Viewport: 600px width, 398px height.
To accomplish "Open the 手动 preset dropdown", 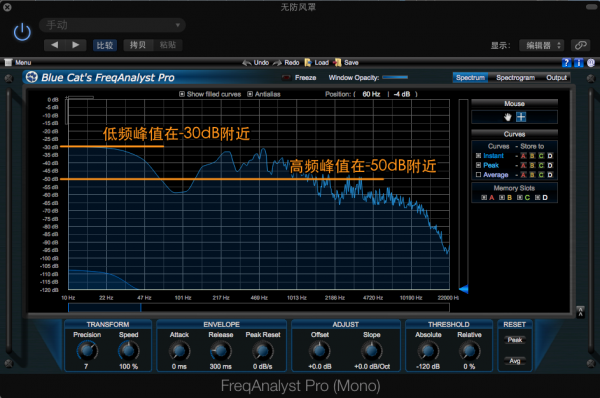I will (x=112, y=25).
